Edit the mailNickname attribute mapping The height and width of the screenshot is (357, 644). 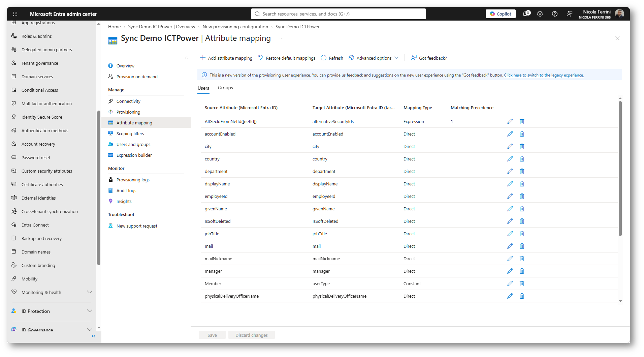[510, 259]
